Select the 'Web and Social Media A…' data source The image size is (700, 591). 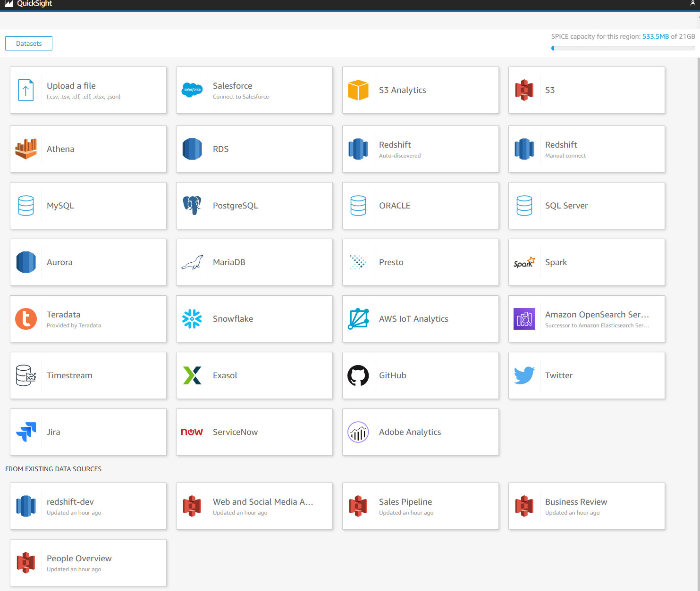tap(254, 506)
